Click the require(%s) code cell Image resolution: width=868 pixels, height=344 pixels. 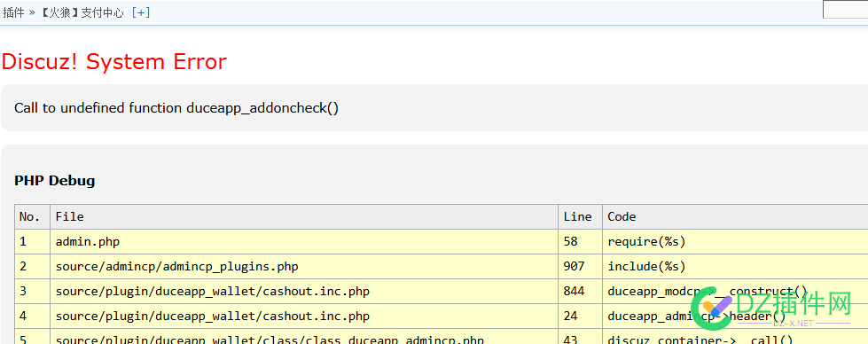point(735,241)
